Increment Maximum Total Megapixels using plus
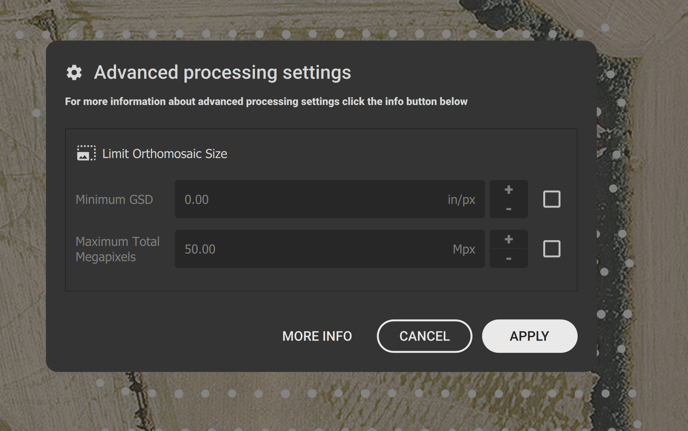 508,240
